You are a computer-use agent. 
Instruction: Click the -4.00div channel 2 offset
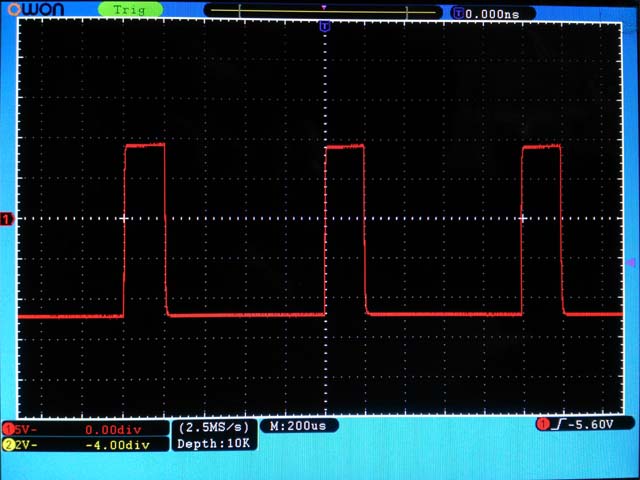[118, 445]
